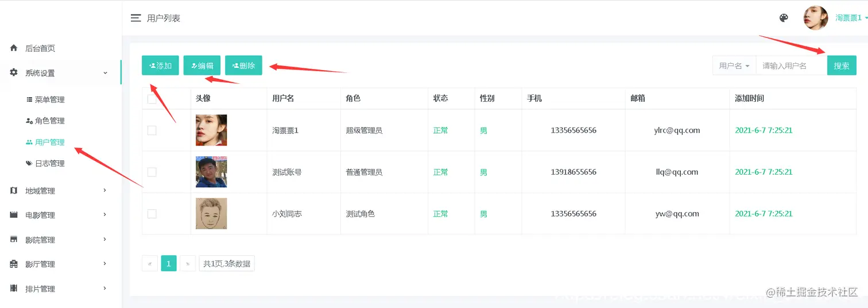Go to next page in pagination
Viewport: 868px width, 308px height.
point(188,264)
